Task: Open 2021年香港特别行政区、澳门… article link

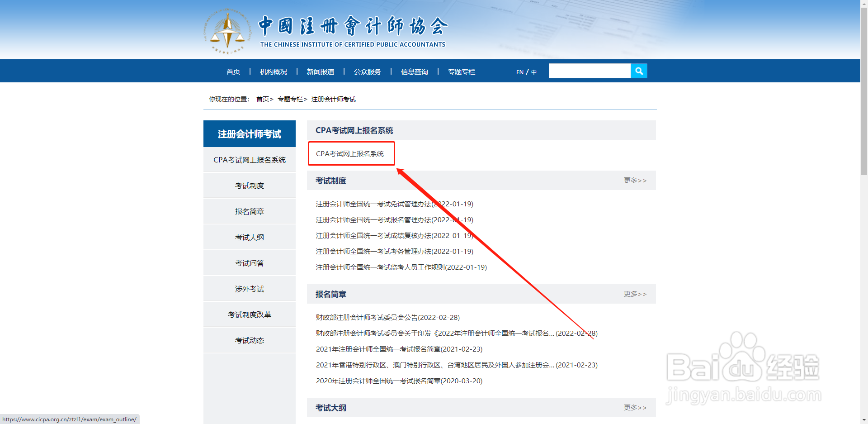Action: [x=457, y=365]
